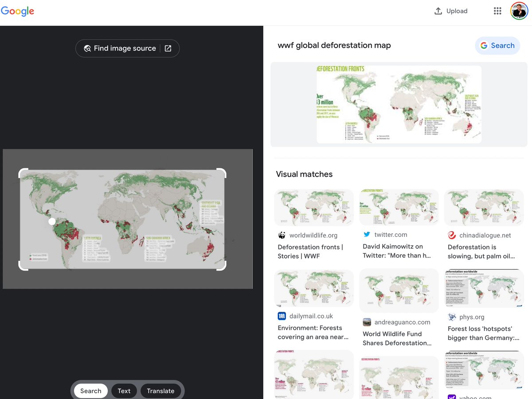This screenshot has height=399, width=532.
Task: Open Deforestation fronts Stories WWF result
Action: 310,252
